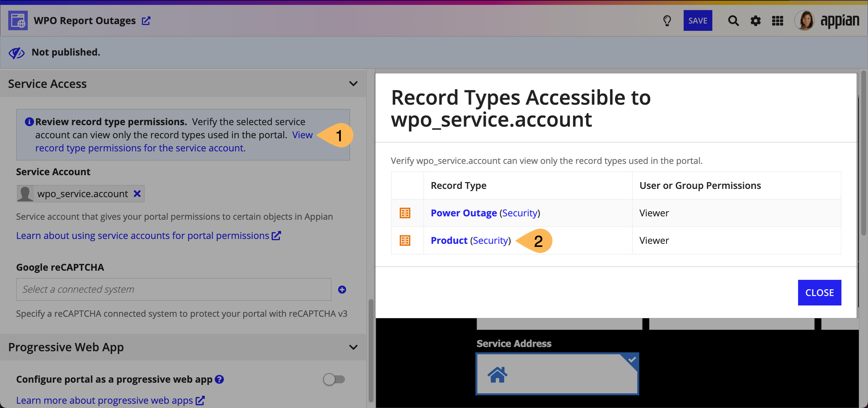Open Learn more about progressive web apps link
This screenshot has height=408, width=868.
[110, 400]
